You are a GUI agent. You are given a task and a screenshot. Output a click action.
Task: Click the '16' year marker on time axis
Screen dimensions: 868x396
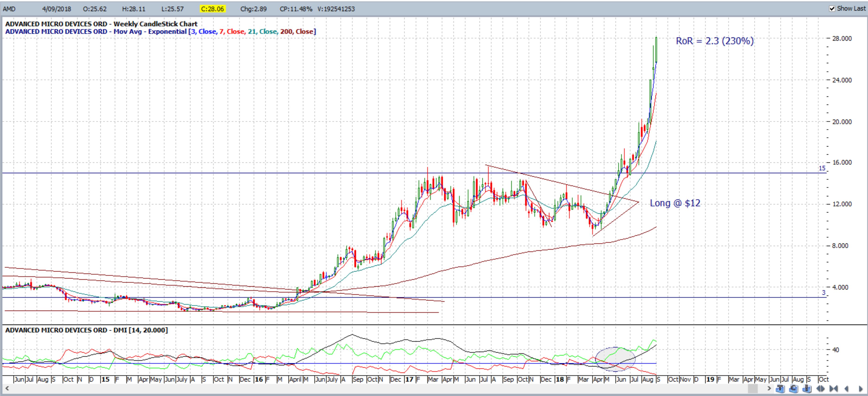[x=258, y=380]
